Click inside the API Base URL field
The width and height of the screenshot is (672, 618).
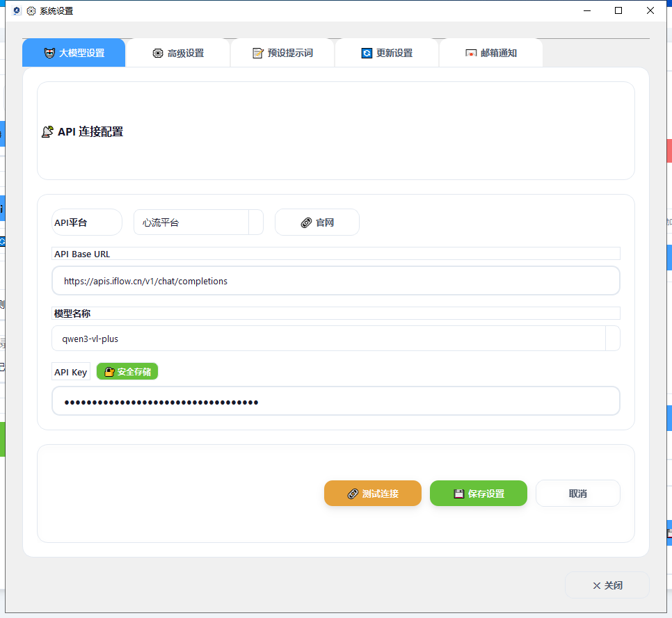[x=336, y=280]
